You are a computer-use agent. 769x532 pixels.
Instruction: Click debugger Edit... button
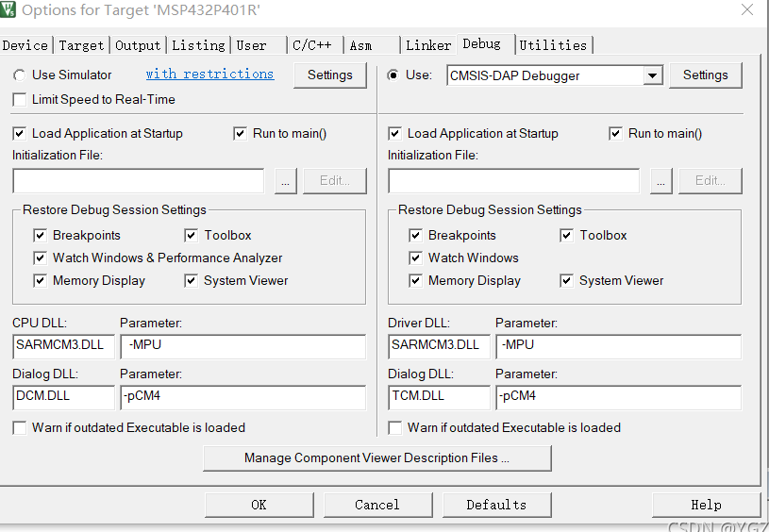coord(710,181)
